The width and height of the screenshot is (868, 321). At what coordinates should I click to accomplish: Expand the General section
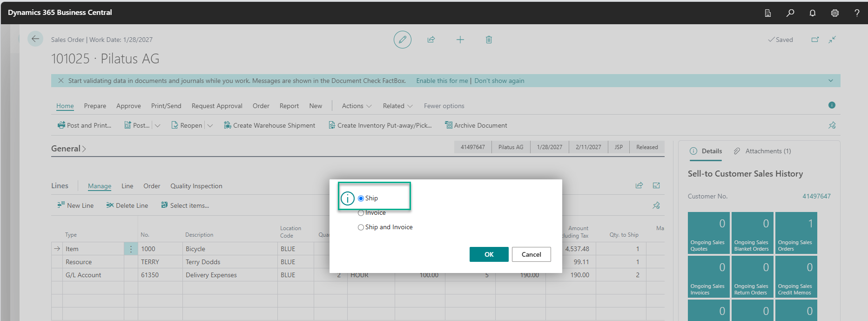[69, 149]
